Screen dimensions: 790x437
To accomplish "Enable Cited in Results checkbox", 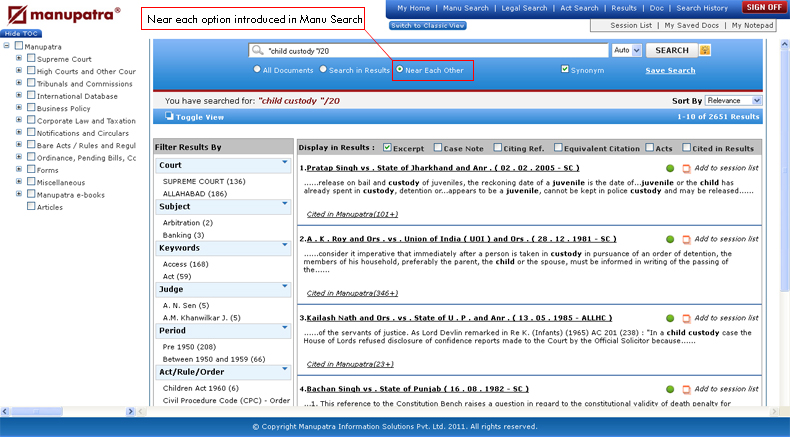I will pyautogui.click(x=686, y=147).
